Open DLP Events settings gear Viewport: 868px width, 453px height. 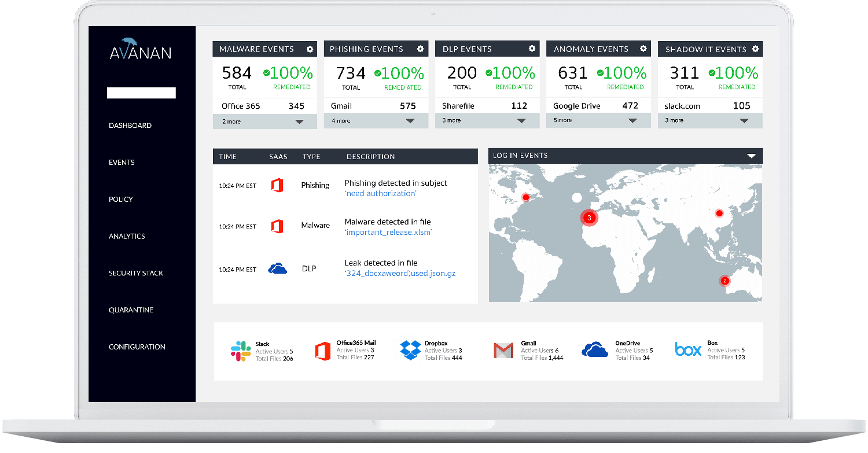[532, 49]
